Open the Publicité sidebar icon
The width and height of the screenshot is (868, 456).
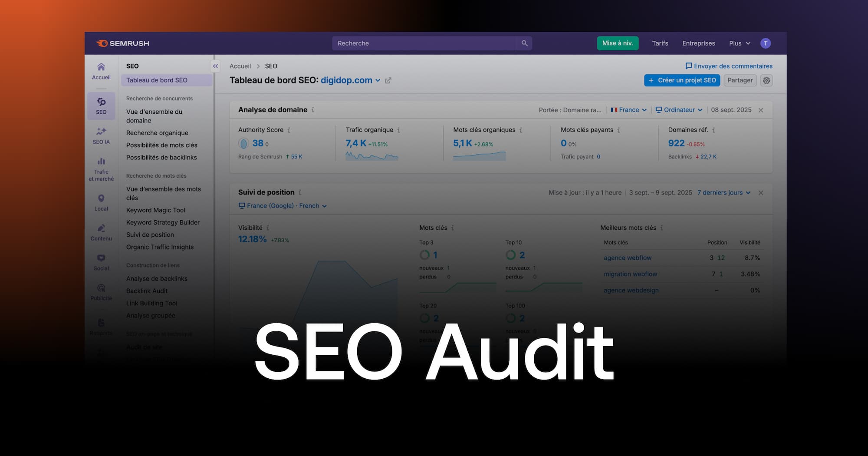click(101, 289)
